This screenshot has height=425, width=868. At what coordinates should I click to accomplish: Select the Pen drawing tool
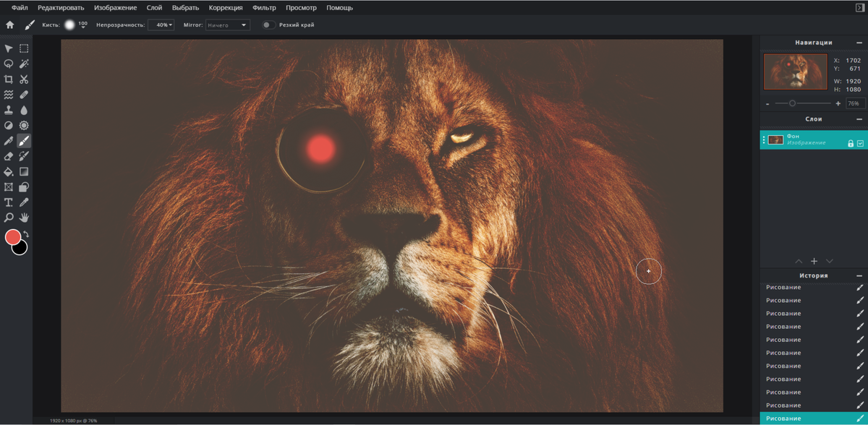click(9, 141)
